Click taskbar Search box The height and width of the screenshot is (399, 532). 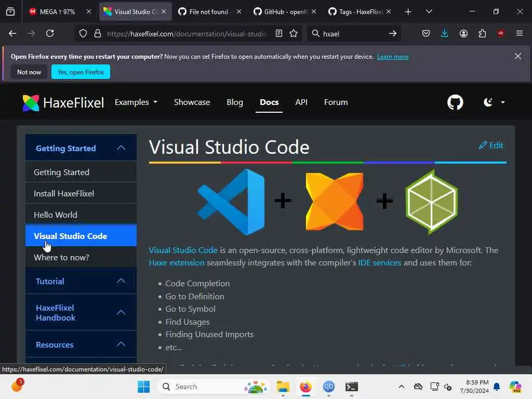pyautogui.click(x=214, y=387)
